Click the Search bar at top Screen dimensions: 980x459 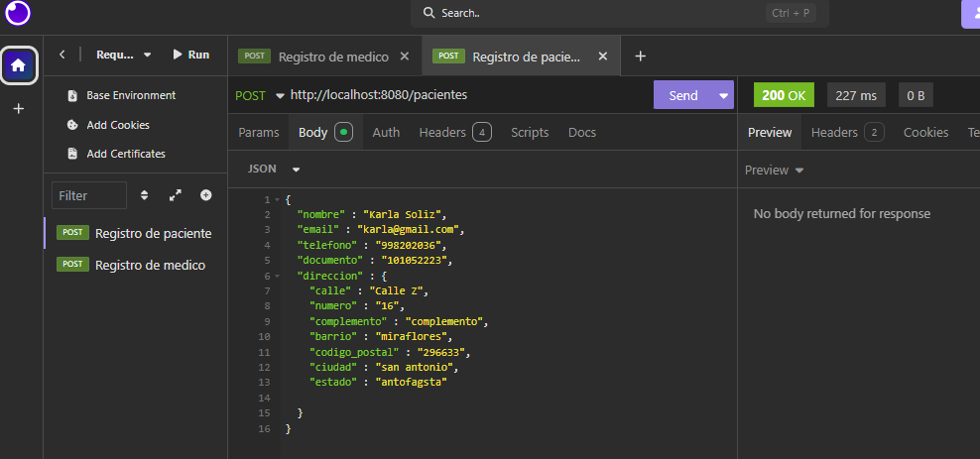[619, 13]
